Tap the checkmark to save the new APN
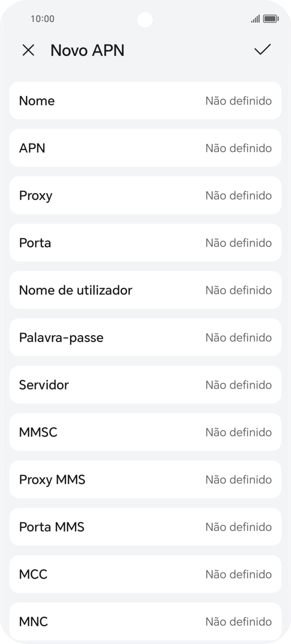291x644 pixels. 262,50
